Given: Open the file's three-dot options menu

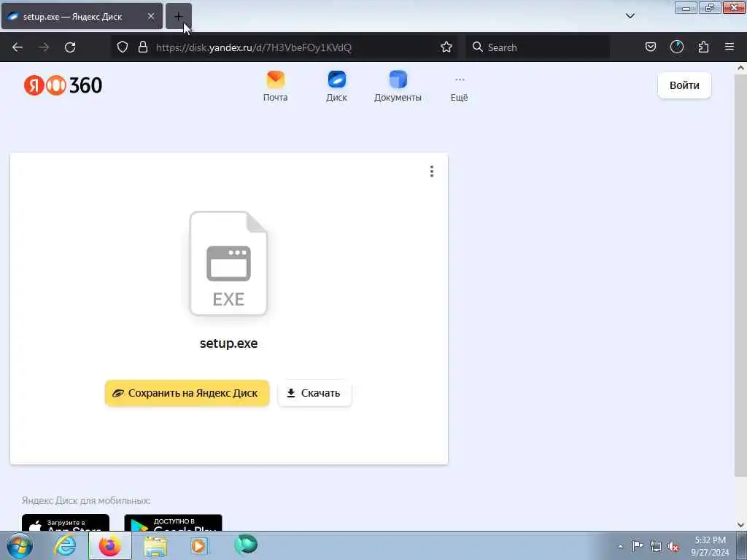Looking at the screenshot, I should click(432, 171).
